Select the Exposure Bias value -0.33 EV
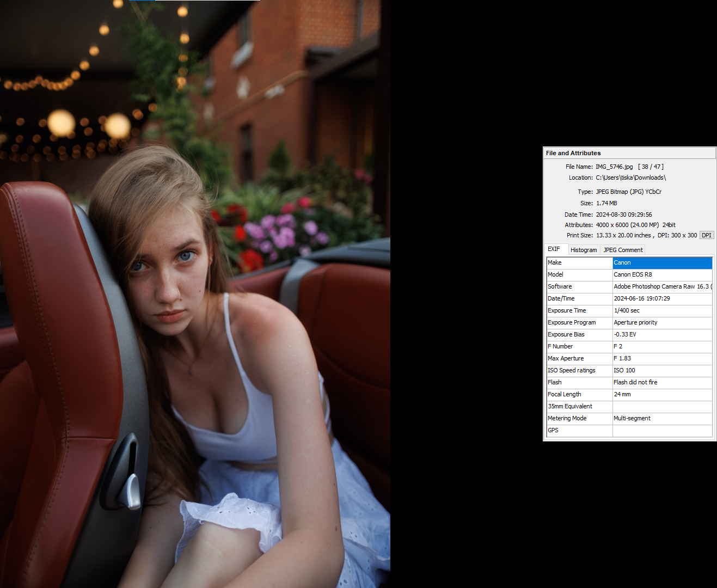The width and height of the screenshot is (717, 588). click(x=662, y=334)
